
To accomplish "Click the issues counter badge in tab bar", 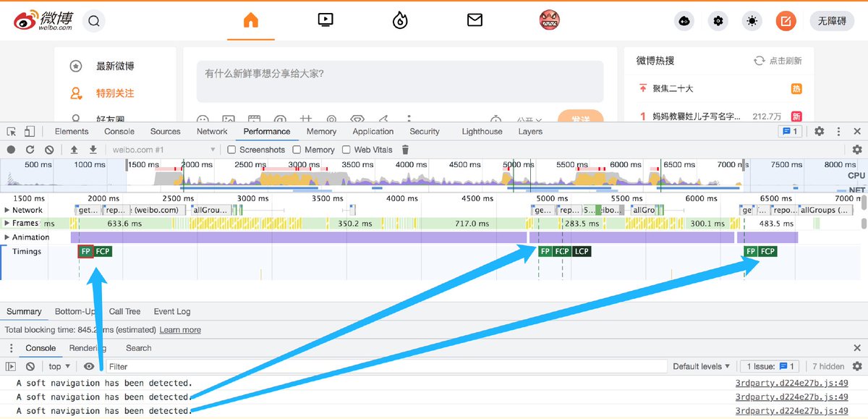I will 789,131.
